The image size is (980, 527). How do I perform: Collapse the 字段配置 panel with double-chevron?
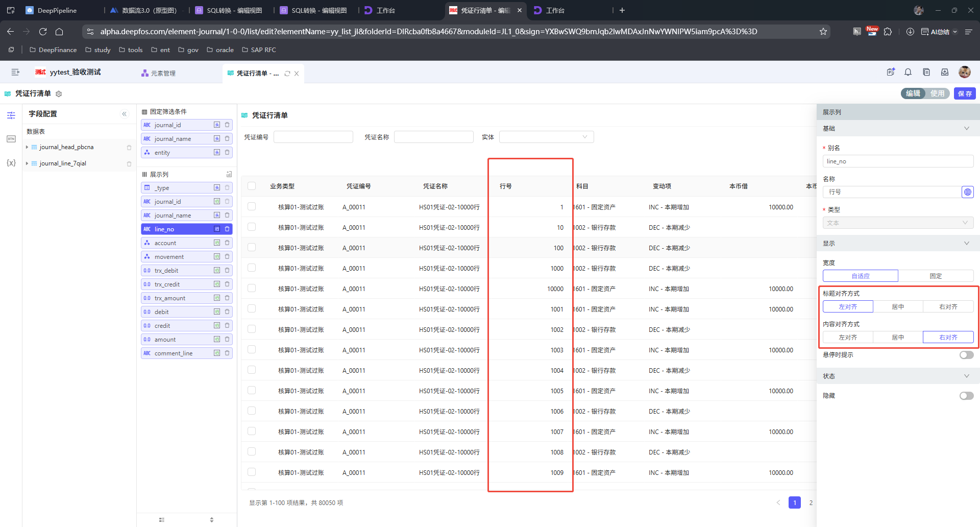pos(124,114)
